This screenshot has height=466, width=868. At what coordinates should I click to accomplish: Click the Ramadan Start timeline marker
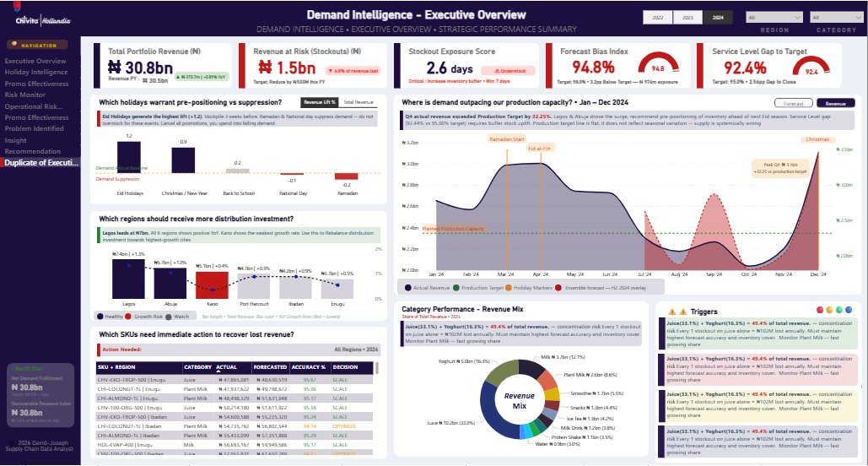click(506, 139)
